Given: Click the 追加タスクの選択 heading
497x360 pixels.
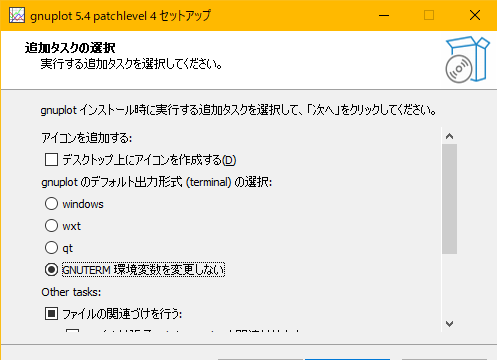Looking at the screenshot, I should pyautogui.click(x=70, y=48).
